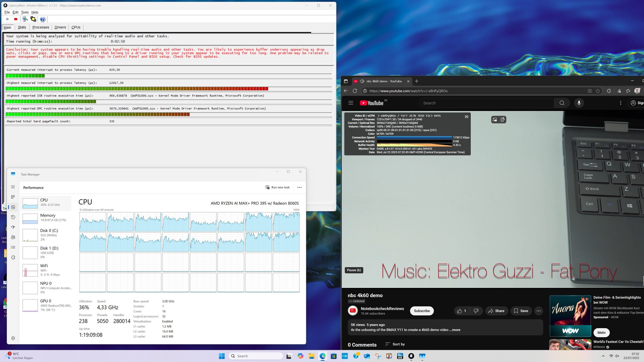Click the Subscribe button for NotebookcheckReviews

point(422,311)
